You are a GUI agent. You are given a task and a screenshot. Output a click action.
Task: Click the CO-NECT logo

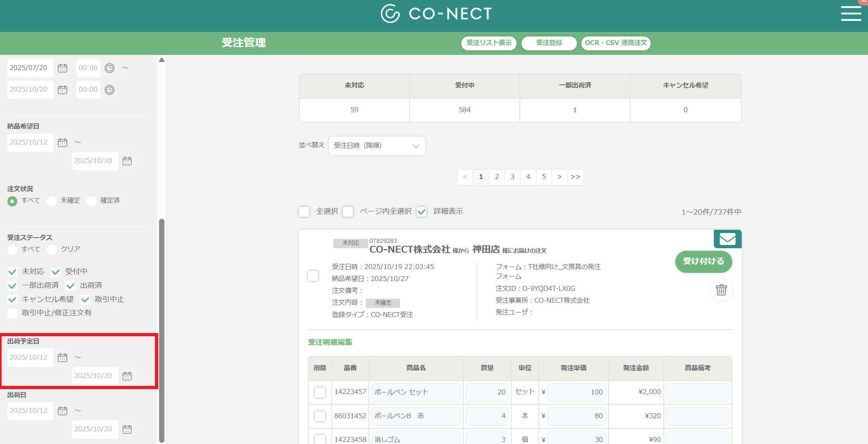pos(436,14)
